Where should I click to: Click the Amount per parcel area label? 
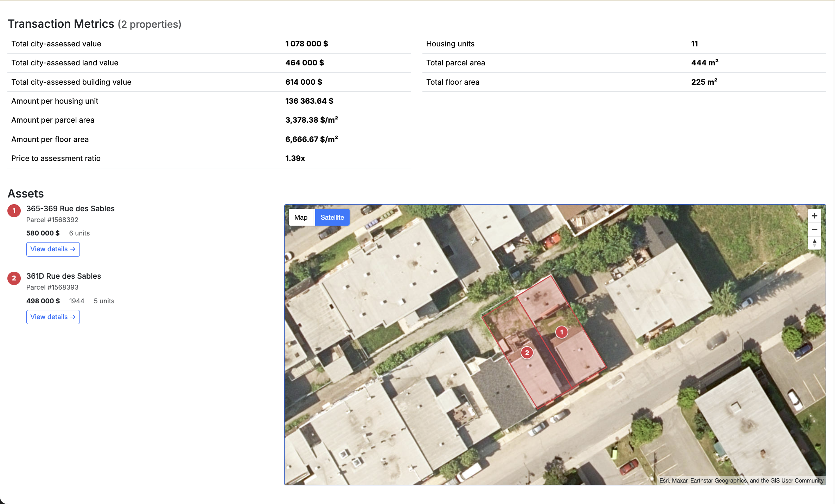pos(53,120)
